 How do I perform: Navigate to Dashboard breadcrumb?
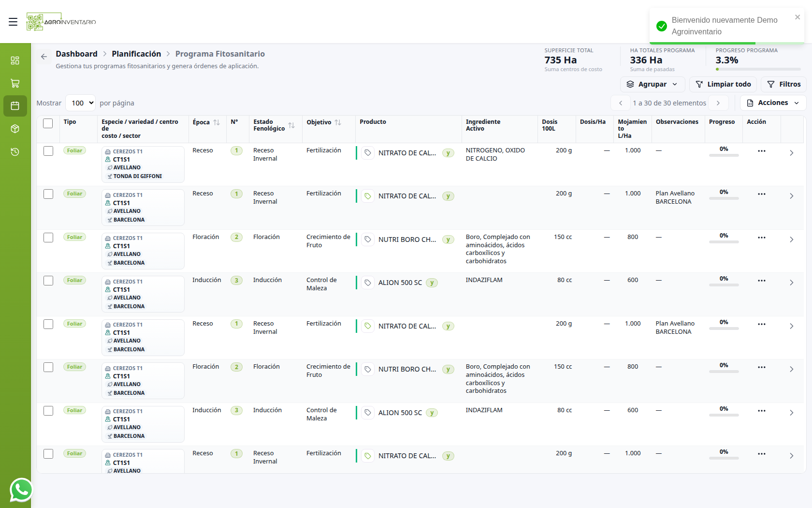pos(76,54)
